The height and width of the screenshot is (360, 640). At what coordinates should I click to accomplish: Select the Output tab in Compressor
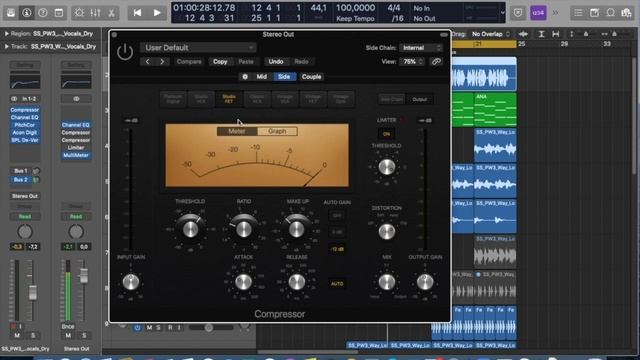click(420, 99)
